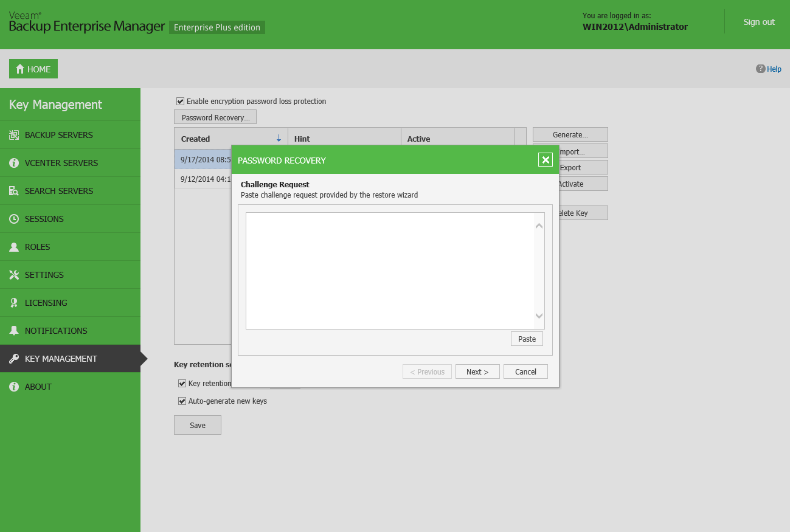Click Next > in Password Recovery dialog
Viewport: 790px width, 532px height.
point(477,371)
